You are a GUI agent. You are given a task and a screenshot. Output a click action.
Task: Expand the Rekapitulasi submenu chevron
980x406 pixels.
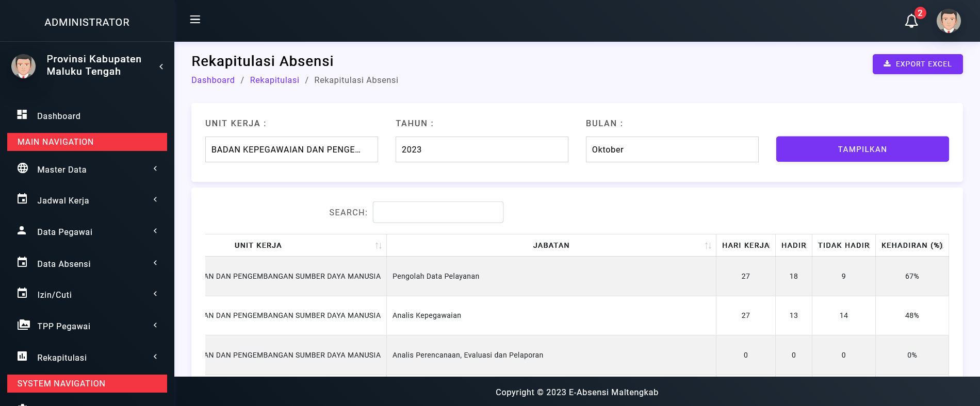coord(155,357)
